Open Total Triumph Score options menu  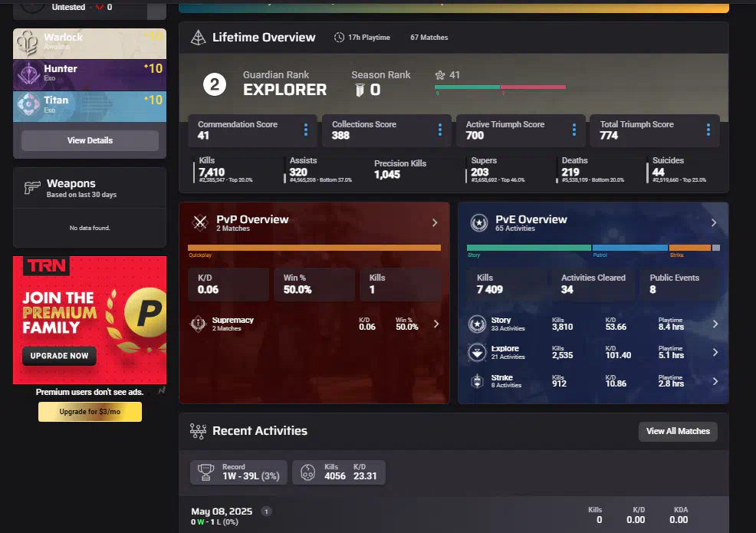click(x=708, y=130)
